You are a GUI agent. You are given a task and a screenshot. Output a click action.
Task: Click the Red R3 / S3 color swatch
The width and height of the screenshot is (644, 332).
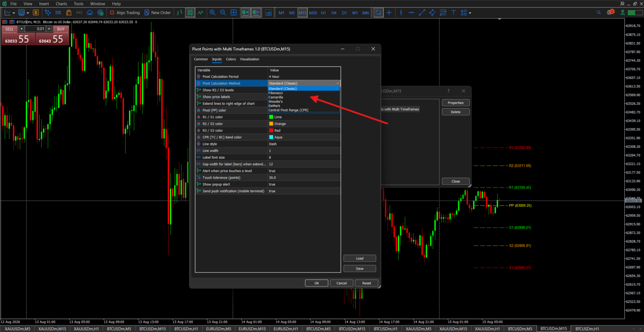271,131
